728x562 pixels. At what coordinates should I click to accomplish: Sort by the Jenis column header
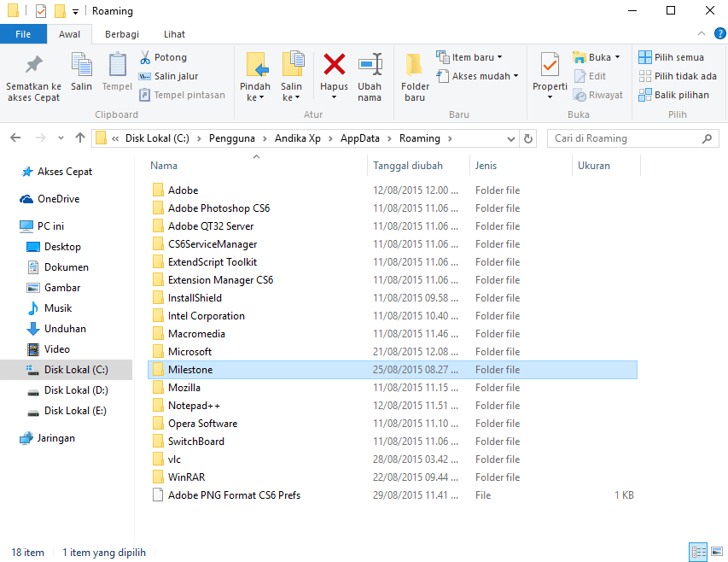tap(486, 166)
